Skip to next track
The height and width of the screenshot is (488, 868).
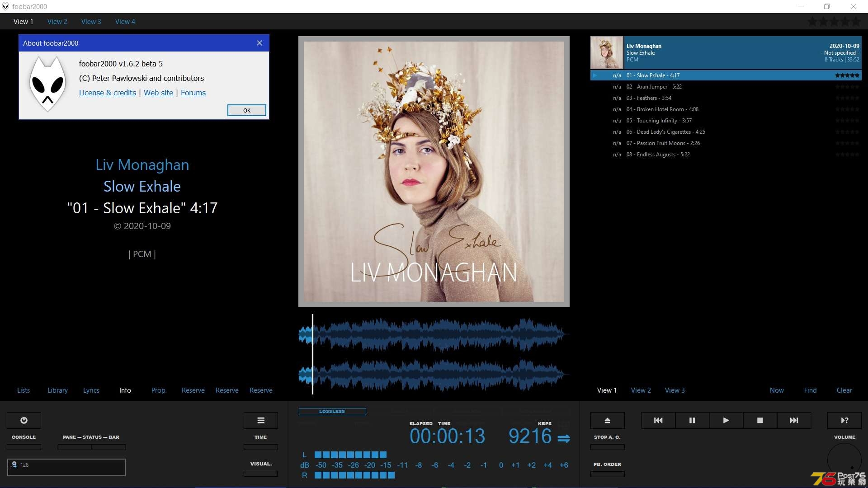794,420
